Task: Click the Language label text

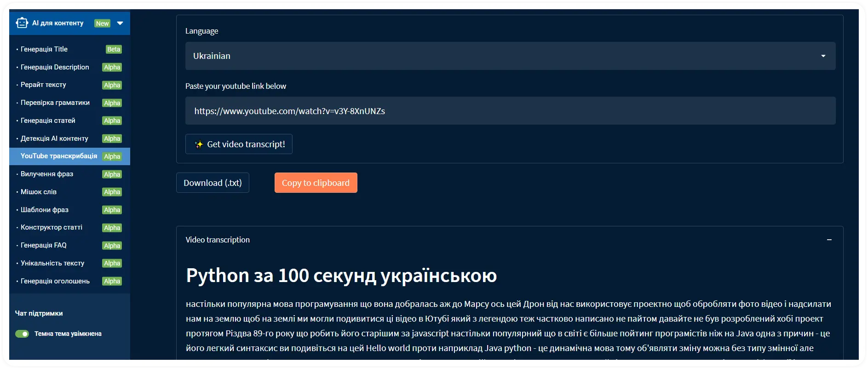Action: pos(201,31)
